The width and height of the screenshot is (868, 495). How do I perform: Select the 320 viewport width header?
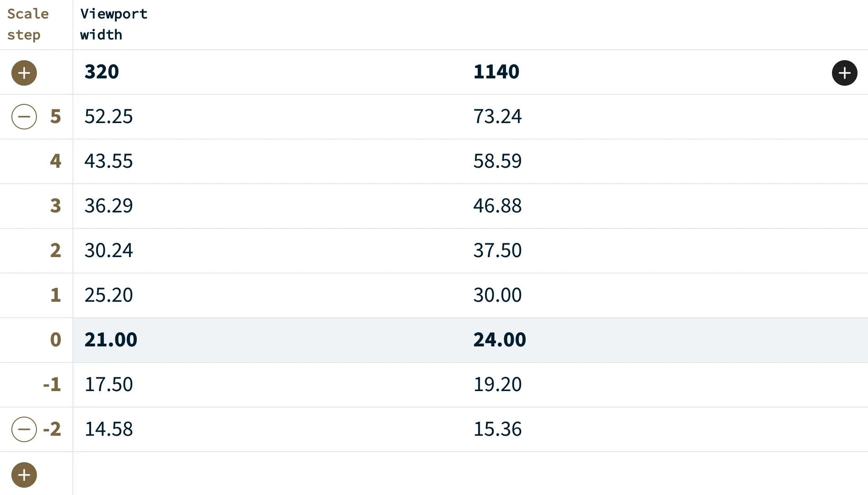102,72
